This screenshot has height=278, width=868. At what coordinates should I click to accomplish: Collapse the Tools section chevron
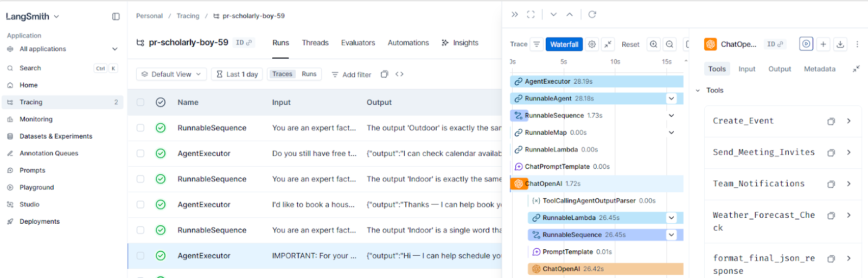[x=698, y=91]
